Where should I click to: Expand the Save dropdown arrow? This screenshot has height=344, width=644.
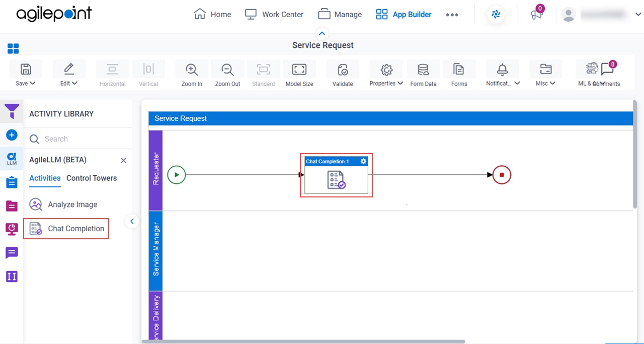pyautogui.click(x=33, y=84)
